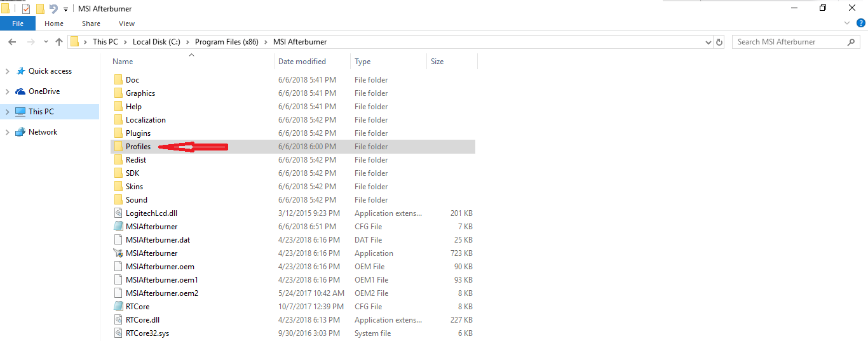This screenshot has width=868, height=341.
Task: Select the MSIAfterburner application file icon
Action: click(118, 253)
